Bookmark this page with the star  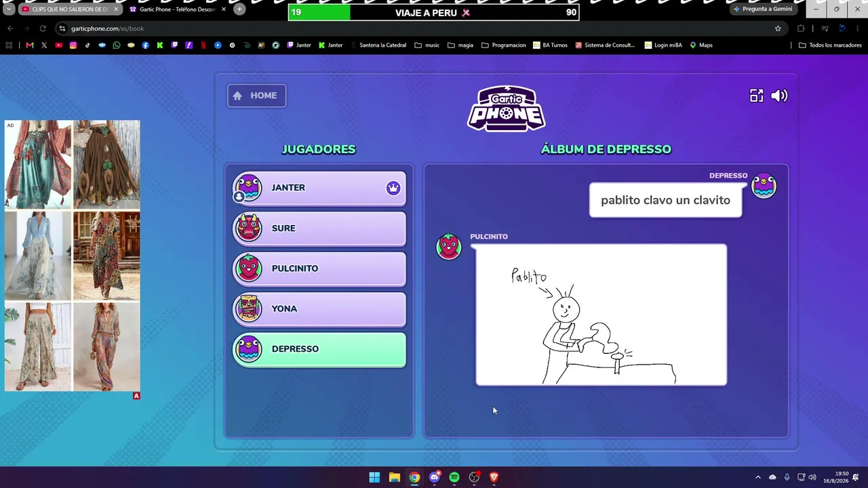[x=778, y=28]
